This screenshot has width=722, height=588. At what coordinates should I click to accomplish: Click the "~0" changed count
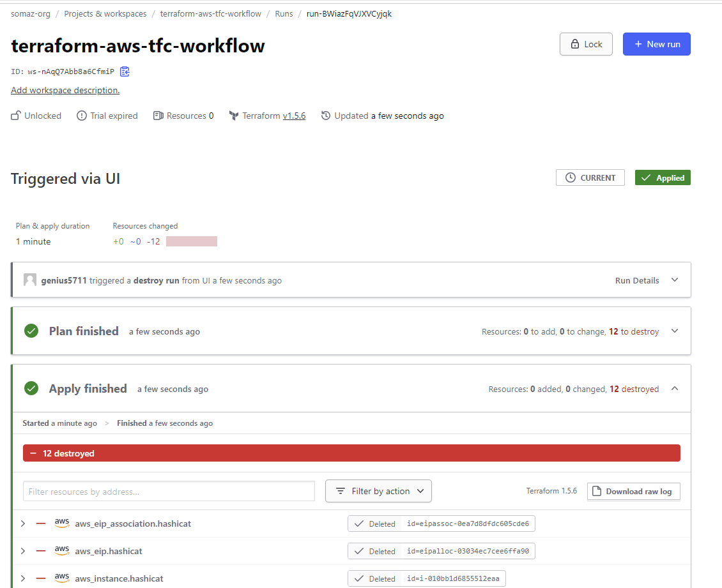[135, 241]
